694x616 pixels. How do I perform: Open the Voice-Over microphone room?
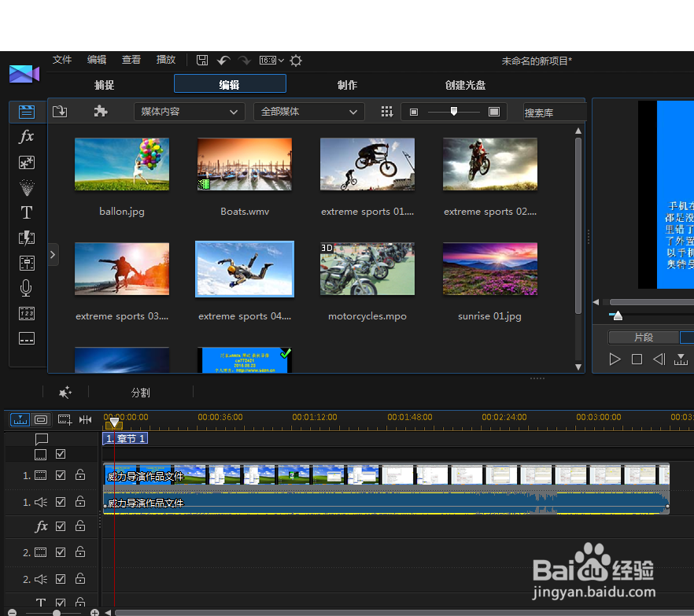(26, 288)
